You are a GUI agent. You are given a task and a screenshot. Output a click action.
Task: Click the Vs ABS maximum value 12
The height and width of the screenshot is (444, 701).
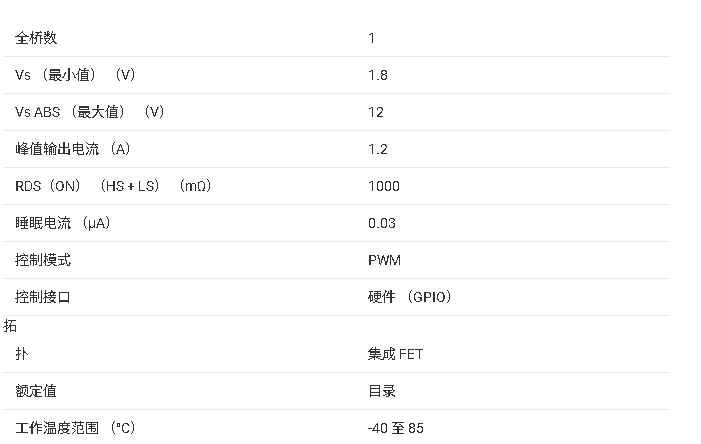point(376,112)
